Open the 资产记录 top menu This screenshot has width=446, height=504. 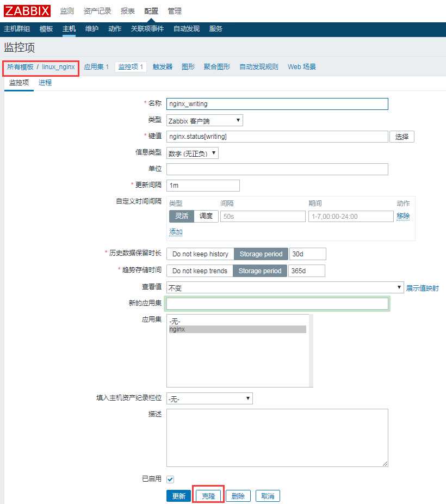97,11
